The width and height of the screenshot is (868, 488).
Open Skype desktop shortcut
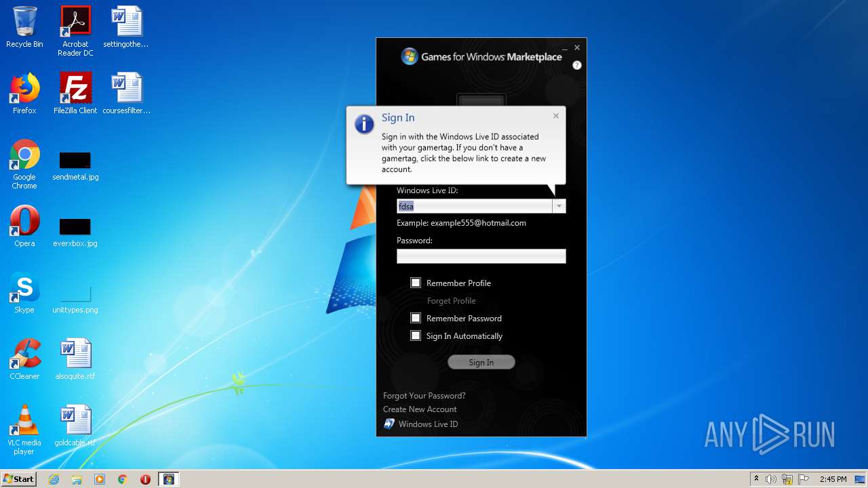24,293
